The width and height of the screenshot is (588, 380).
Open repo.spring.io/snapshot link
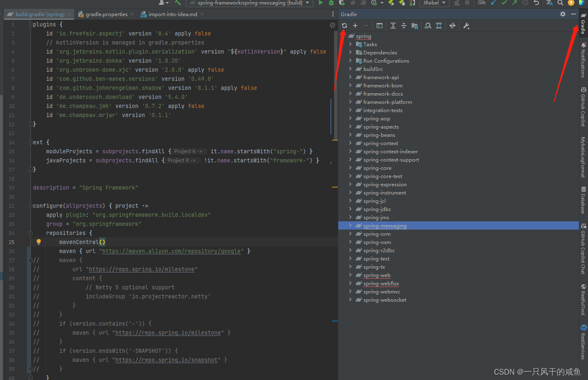166,360
